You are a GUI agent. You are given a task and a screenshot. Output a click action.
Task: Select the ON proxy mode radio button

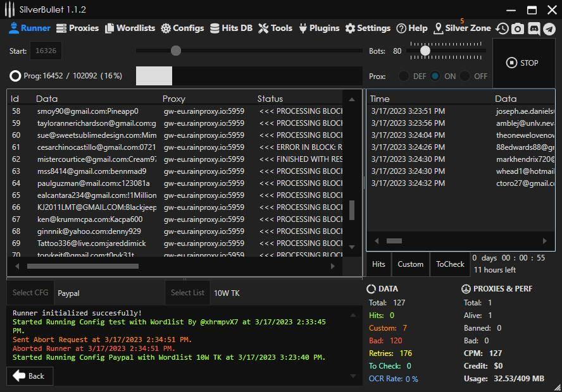coord(435,76)
